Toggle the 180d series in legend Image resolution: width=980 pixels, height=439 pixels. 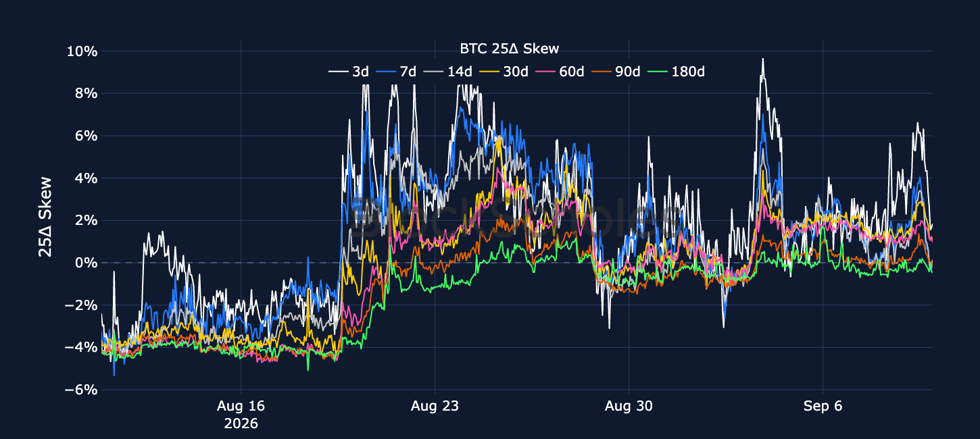click(x=677, y=72)
